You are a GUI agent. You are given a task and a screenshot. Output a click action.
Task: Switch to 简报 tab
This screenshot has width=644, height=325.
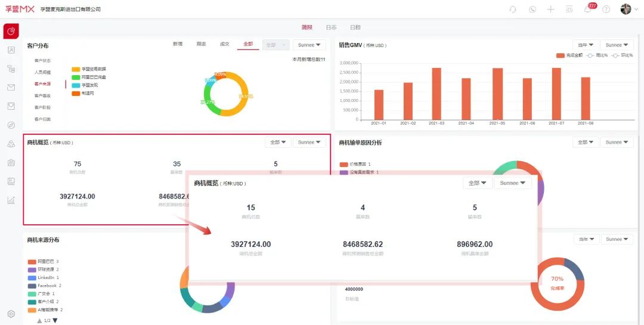pos(307,27)
